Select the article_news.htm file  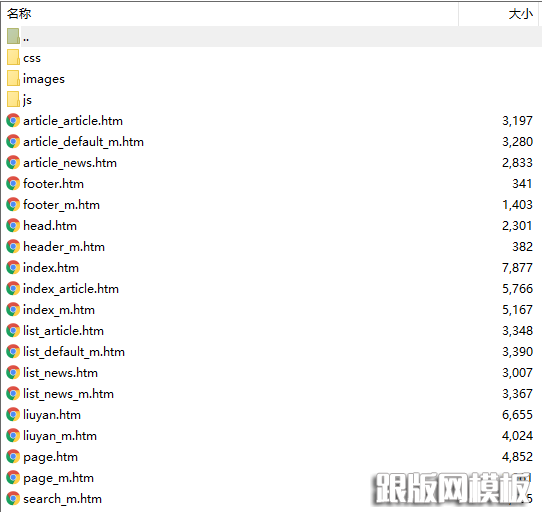[70, 163]
